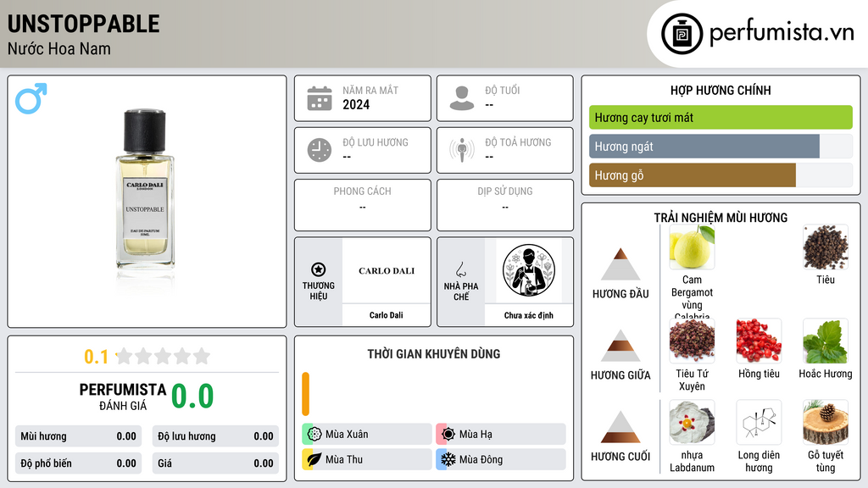Click the Nước Hoa Nam subtitle
Image resolution: width=868 pixels, height=488 pixels.
(x=59, y=48)
